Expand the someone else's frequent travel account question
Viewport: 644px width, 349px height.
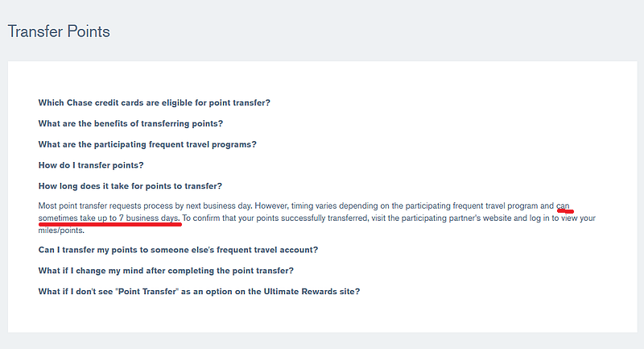point(178,250)
